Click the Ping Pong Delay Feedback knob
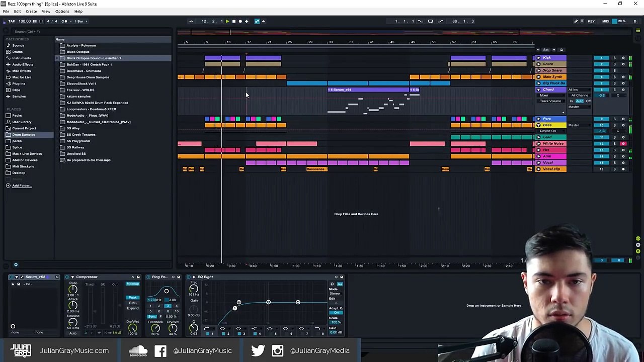This screenshot has width=644, height=362. tap(155, 328)
